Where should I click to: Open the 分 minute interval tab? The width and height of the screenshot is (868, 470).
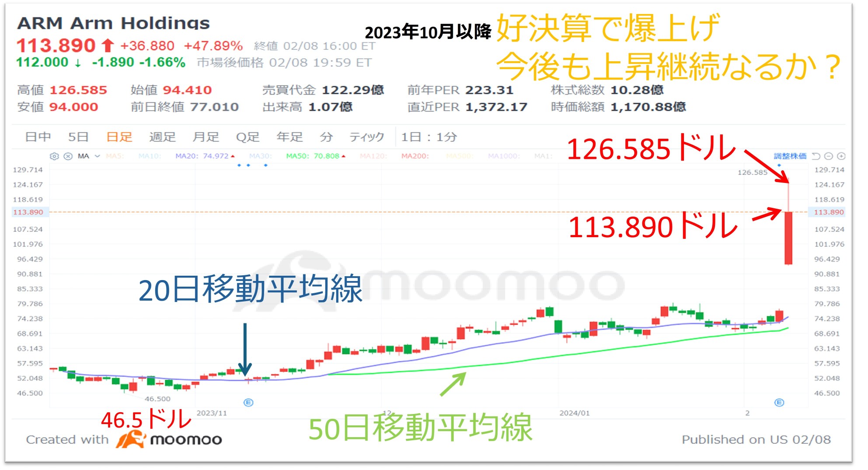click(x=326, y=137)
